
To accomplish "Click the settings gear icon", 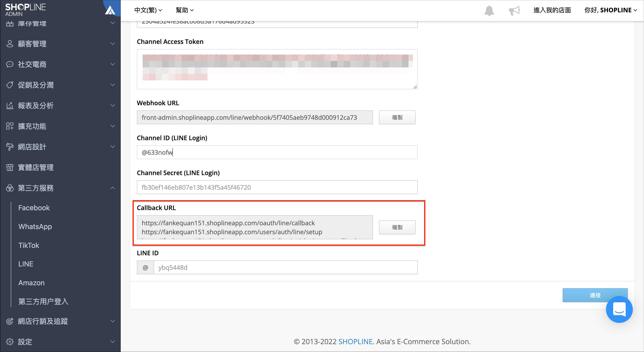I will click(x=10, y=342).
